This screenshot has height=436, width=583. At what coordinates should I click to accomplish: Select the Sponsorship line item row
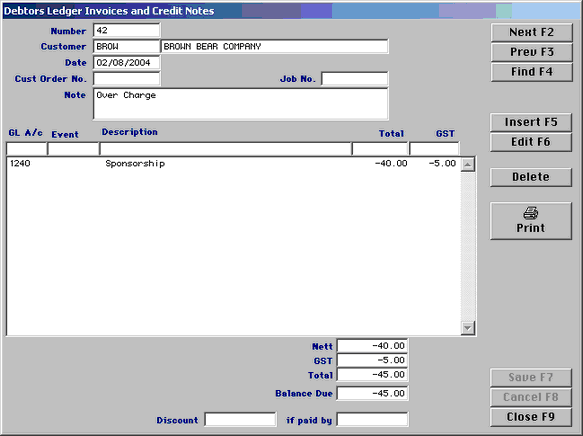pyautogui.click(x=233, y=164)
